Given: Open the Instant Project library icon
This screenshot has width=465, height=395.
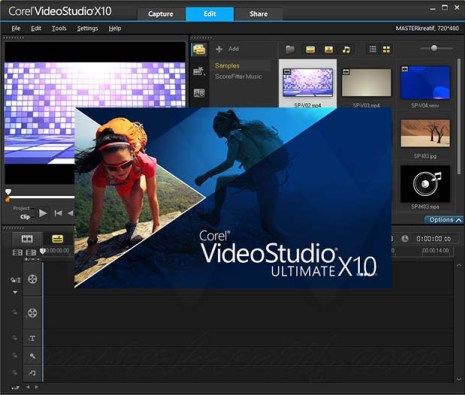Looking at the screenshot, I should (x=199, y=71).
